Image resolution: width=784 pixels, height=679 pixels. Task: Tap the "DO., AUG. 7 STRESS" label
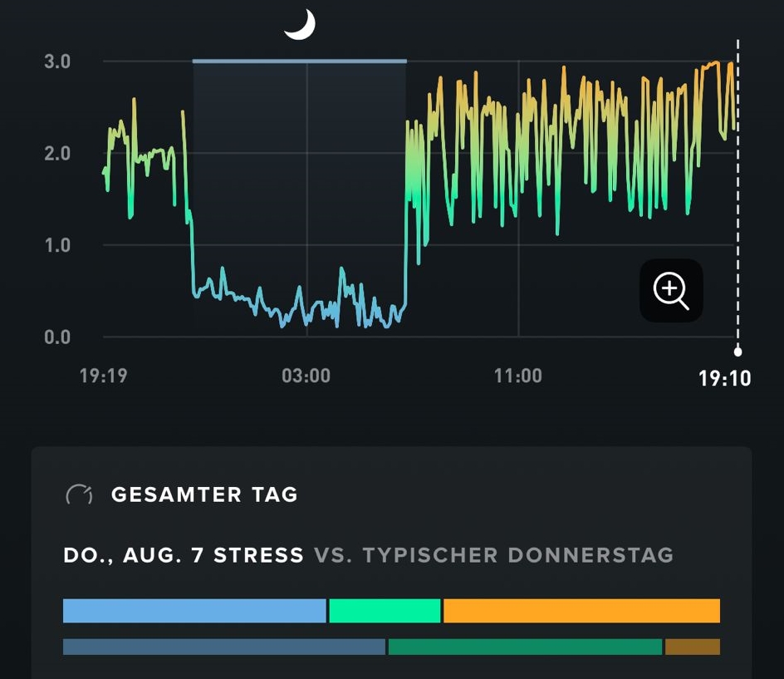(x=184, y=555)
